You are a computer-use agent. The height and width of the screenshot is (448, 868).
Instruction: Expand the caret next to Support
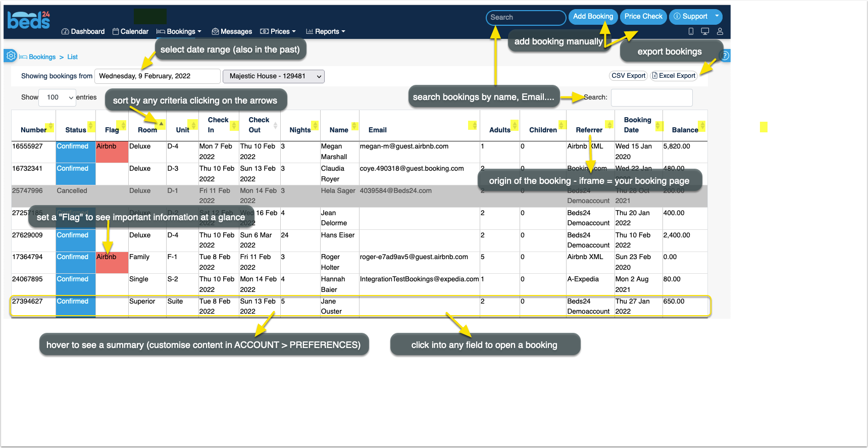point(717,16)
